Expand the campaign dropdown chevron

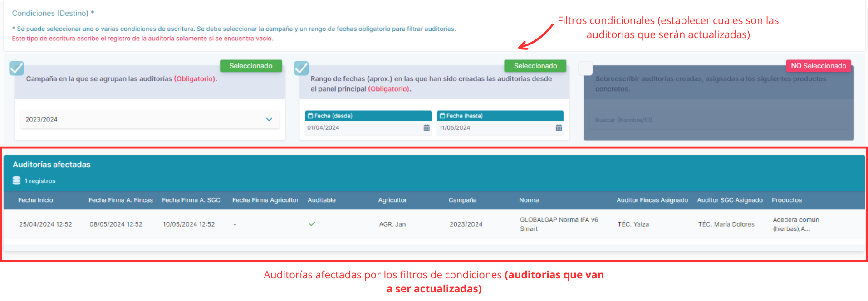pyautogui.click(x=269, y=119)
